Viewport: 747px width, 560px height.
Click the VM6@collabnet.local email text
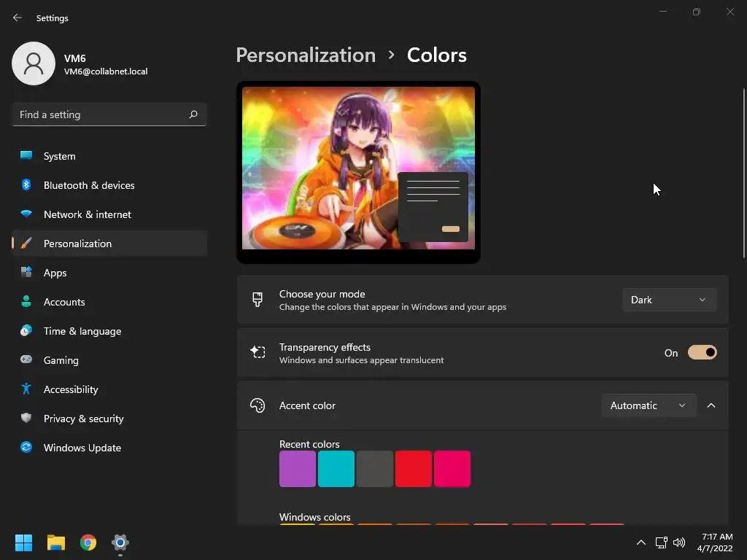[106, 71]
